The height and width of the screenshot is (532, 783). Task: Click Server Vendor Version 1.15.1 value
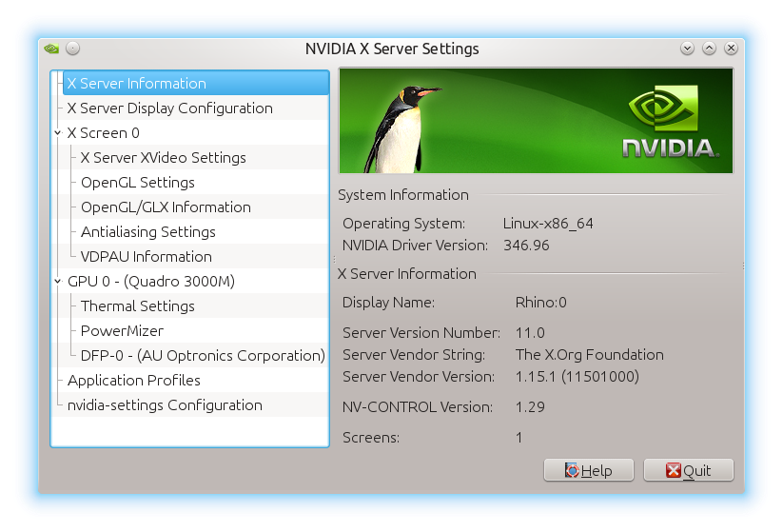(x=577, y=377)
